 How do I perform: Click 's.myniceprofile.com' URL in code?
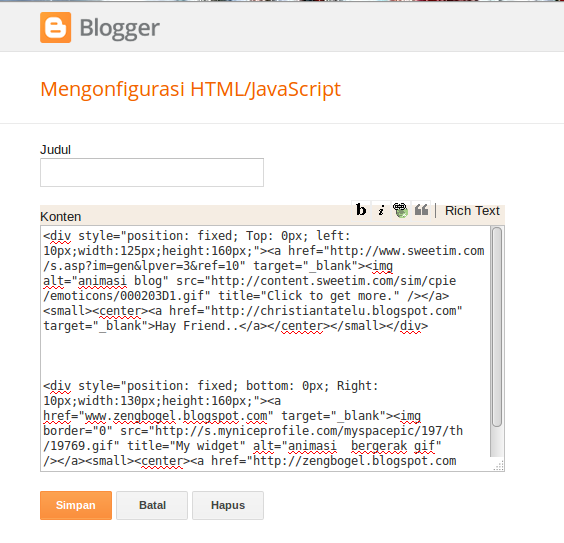pyautogui.click(x=271, y=431)
